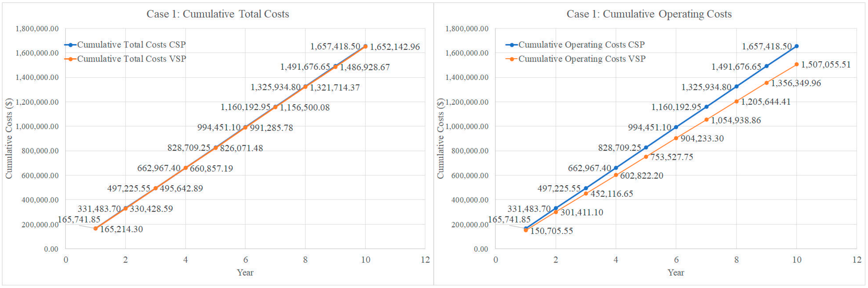Select the 904,233.30 data label
Viewport: 868px width, 288px height.
(702, 138)
